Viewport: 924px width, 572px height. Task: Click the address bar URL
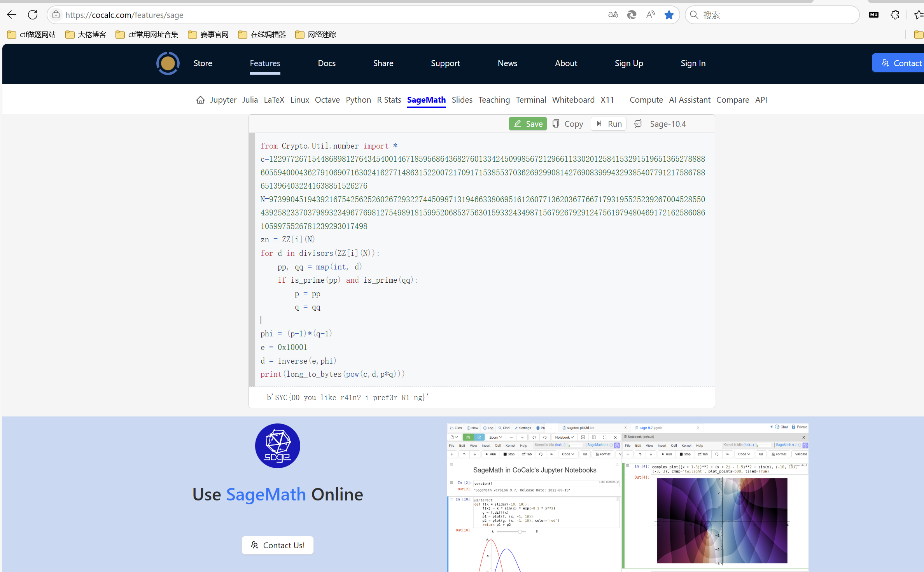124,15
